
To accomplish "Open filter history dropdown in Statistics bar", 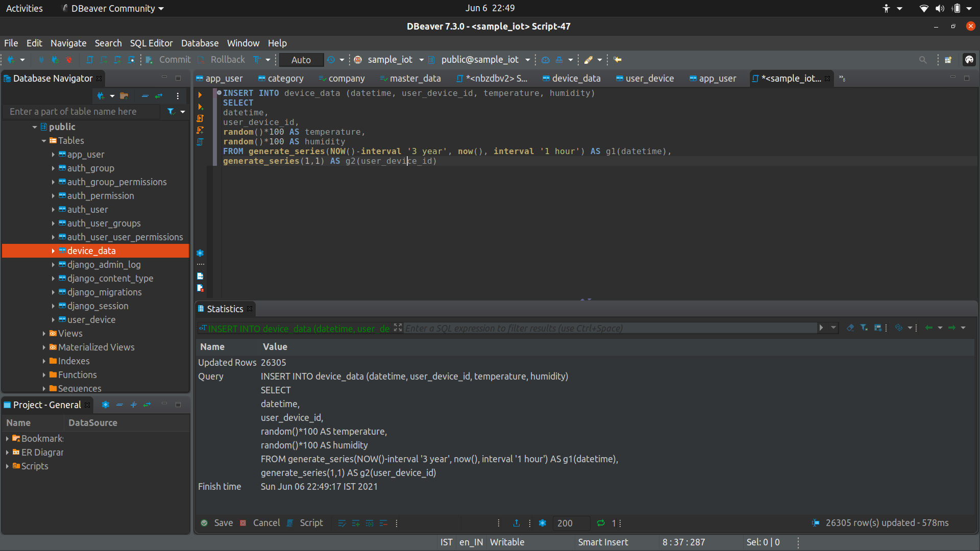I will click(x=834, y=328).
